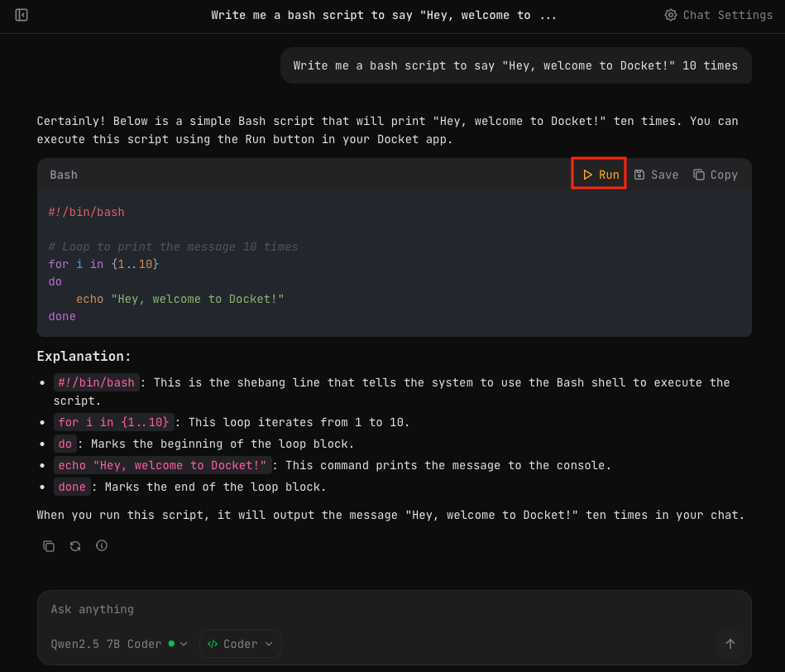Screen dimensions: 785x672
Task: Open the Qwen2.5 7B Coder model dropdown
Action: [118, 643]
